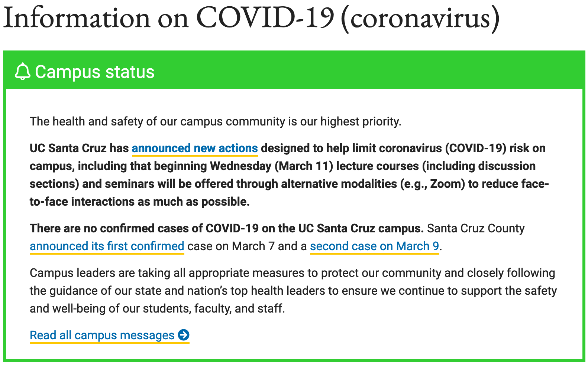This screenshot has width=588, height=366.
Task: Click the bold "Wednesday (March 11)" text
Action: tap(271, 166)
